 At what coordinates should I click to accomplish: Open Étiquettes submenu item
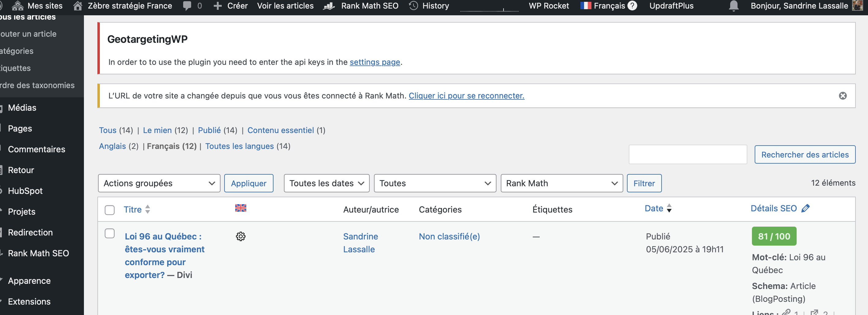pyautogui.click(x=16, y=68)
